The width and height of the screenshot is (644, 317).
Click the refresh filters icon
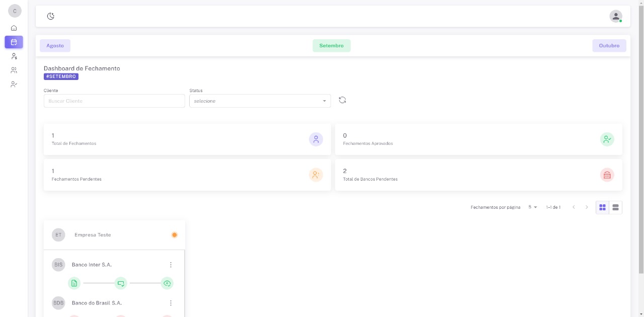pyautogui.click(x=343, y=100)
